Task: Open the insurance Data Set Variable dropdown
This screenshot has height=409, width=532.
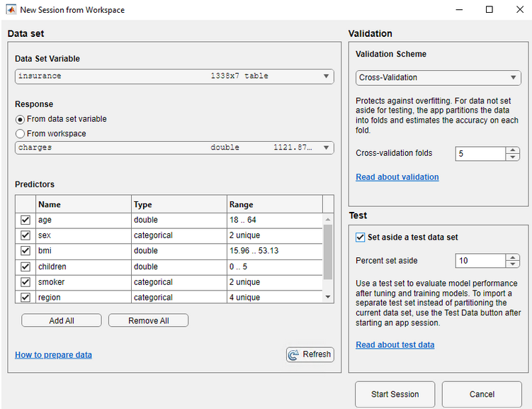Action: tap(326, 77)
